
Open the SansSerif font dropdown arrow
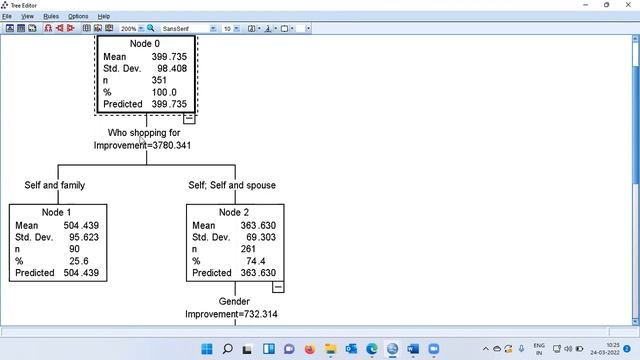click(x=213, y=29)
